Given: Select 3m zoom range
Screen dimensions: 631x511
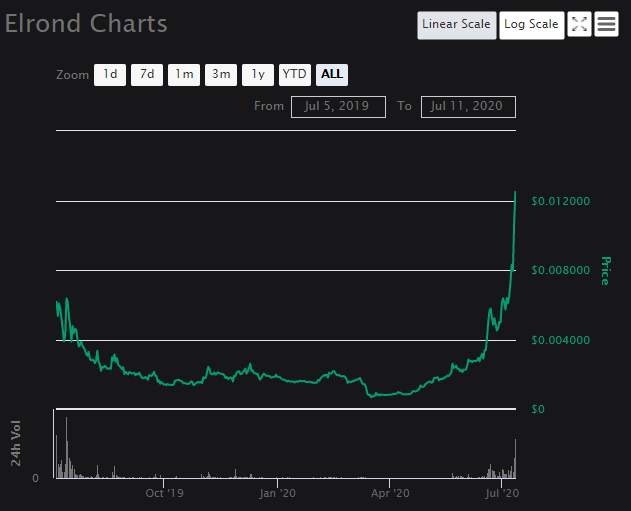Looking at the screenshot, I should [x=221, y=75].
